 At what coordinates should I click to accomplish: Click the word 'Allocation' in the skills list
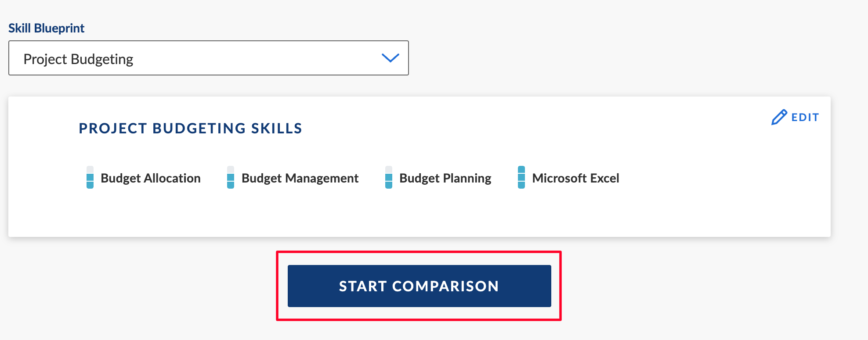click(172, 178)
